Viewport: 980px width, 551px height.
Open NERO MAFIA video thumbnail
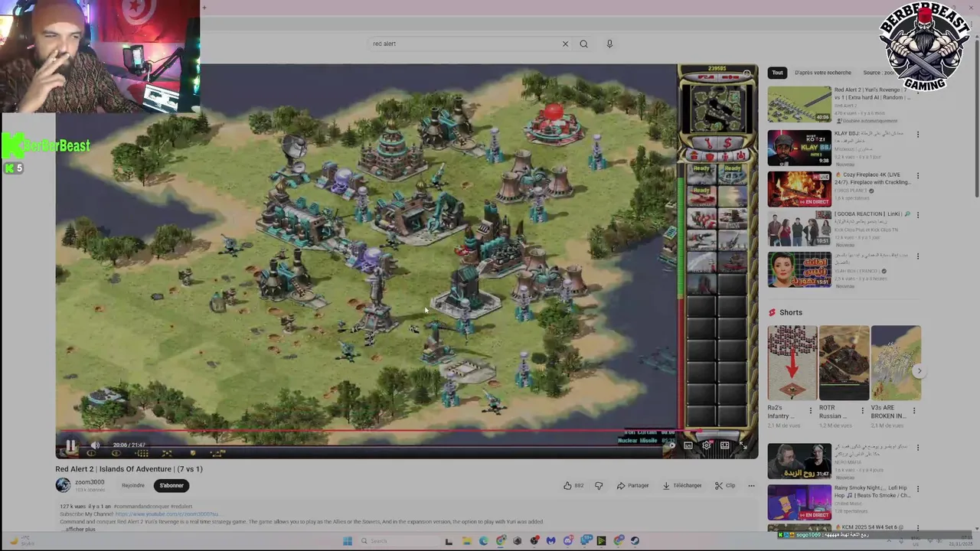(x=799, y=461)
